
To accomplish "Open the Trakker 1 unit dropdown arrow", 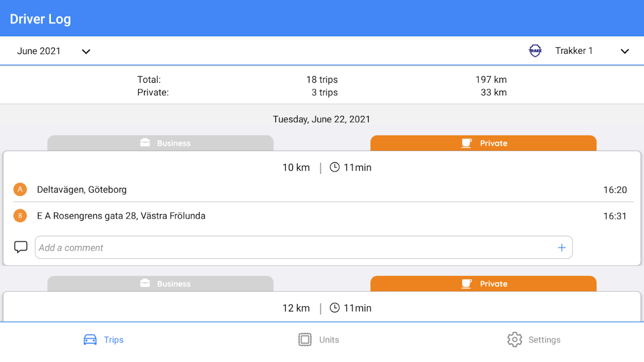I will 625,51.
